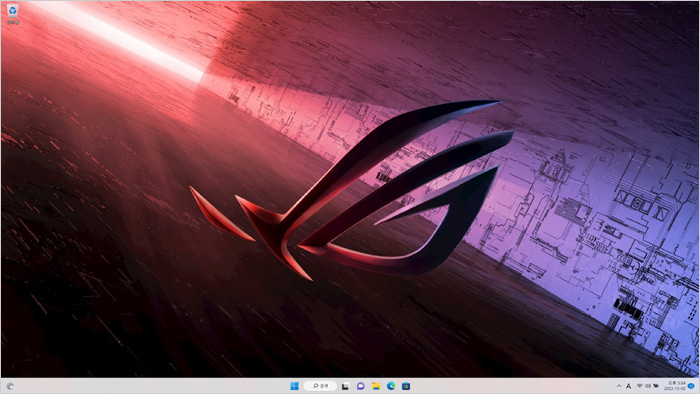Open notifications via the blue badge icon
Image resolution: width=700 pixels, height=394 pixels.
pos(692,386)
